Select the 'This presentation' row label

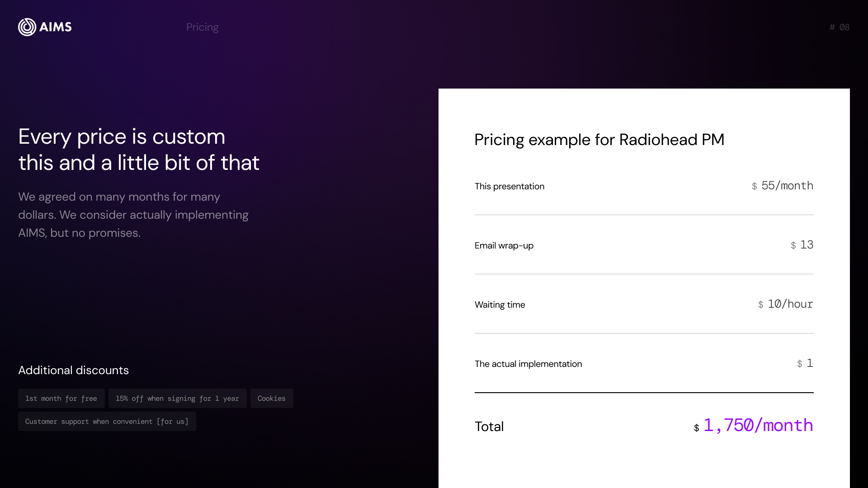509,186
